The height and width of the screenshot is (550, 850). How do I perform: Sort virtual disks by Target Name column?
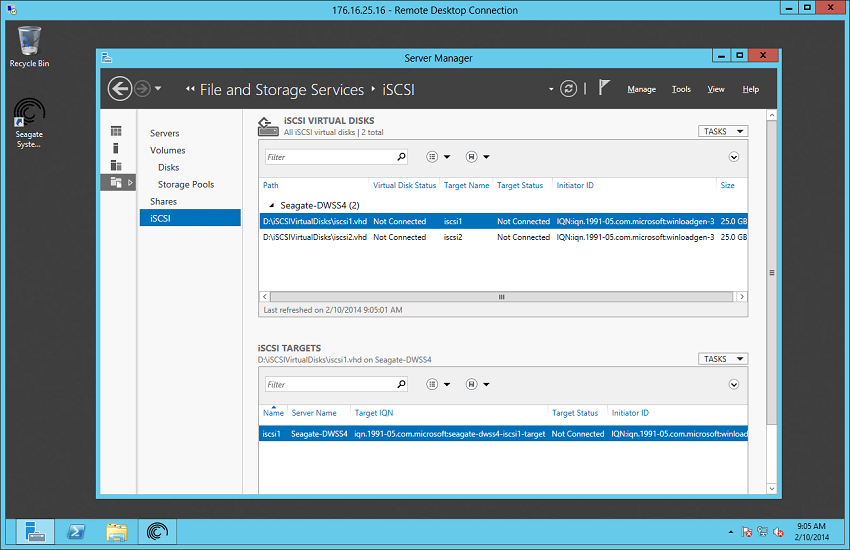coord(466,185)
